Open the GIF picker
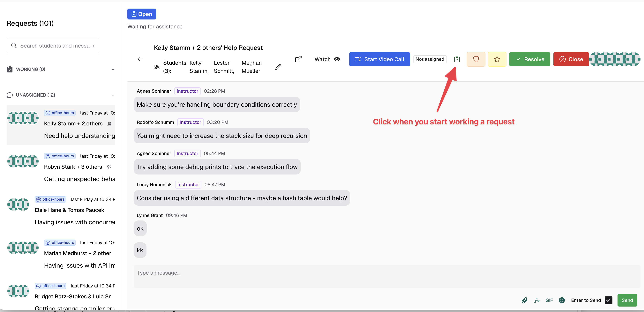This screenshot has height=312, width=644. point(549,300)
